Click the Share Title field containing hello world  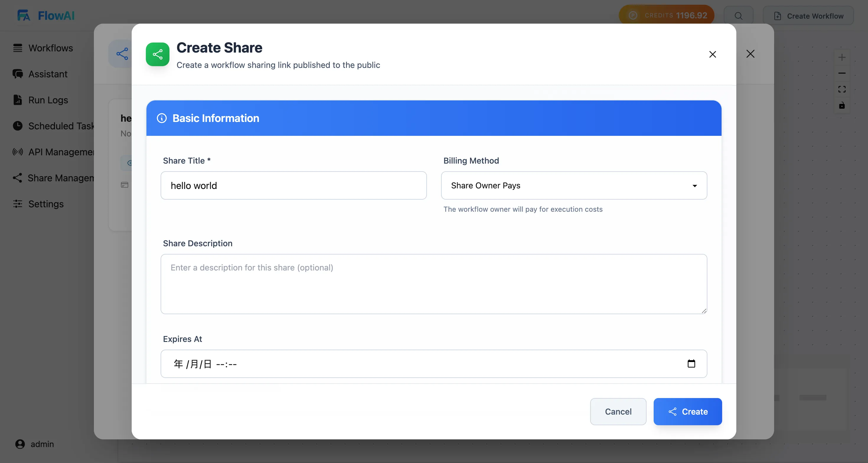point(293,185)
